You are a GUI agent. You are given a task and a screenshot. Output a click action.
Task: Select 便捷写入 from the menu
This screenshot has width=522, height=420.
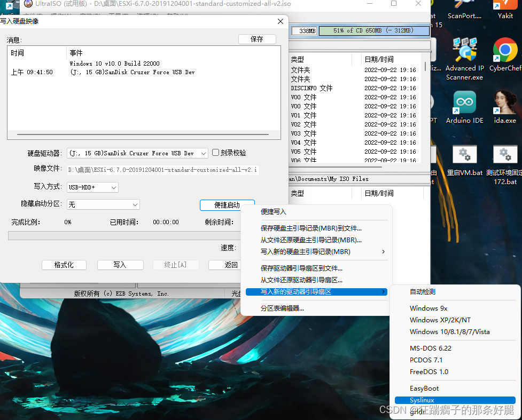click(x=274, y=212)
